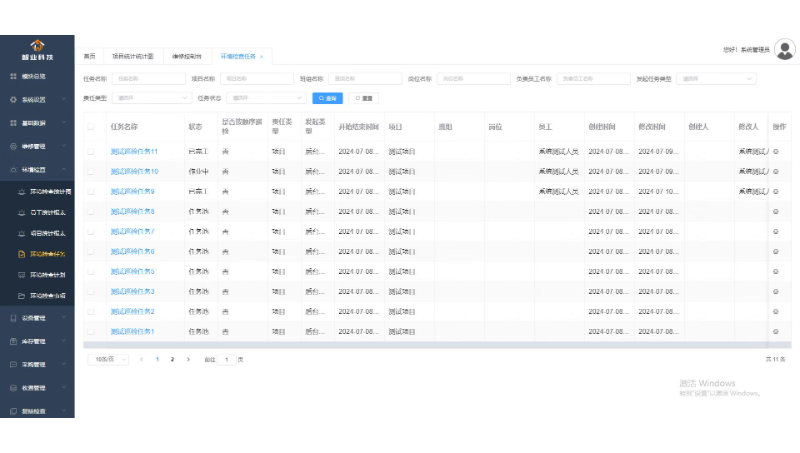Image resolution: width=800 pixels, height=453 pixels.
Task: Open the 责任类型 dropdown filter
Action: (152, 98)
